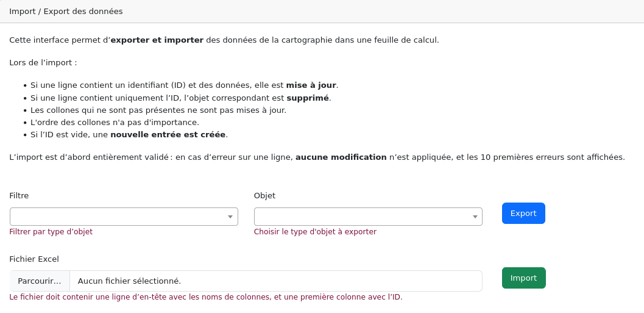
Task: Click the Excel header-row requirement hint text
Action: (x=206, y=297)
